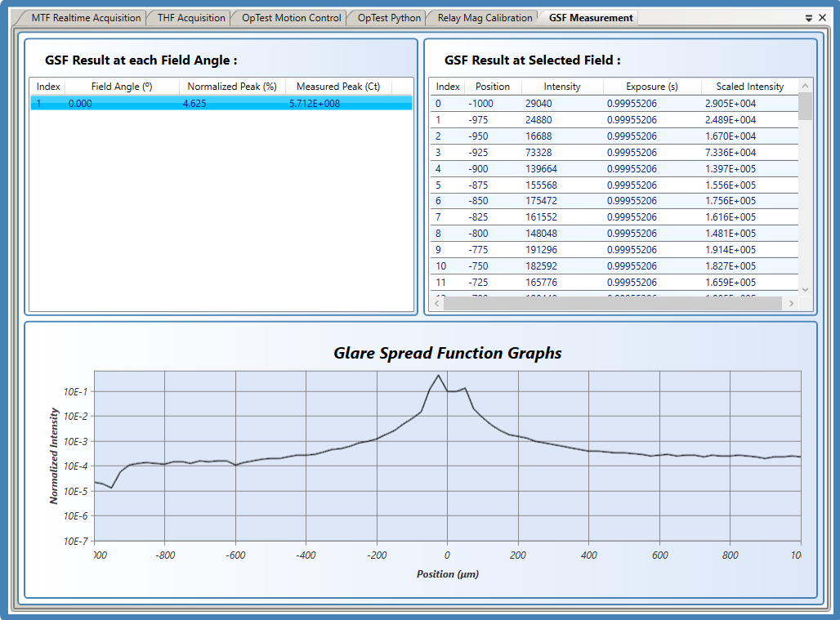
Task: Select the position -900 cell
Action: click(478, 168)
